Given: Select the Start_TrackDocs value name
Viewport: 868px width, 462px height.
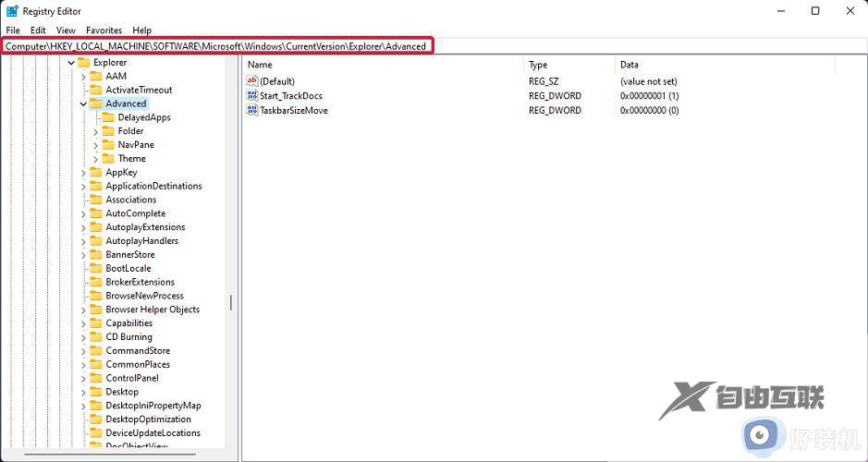Looking at the screenshot, I should tap(291, 96).
